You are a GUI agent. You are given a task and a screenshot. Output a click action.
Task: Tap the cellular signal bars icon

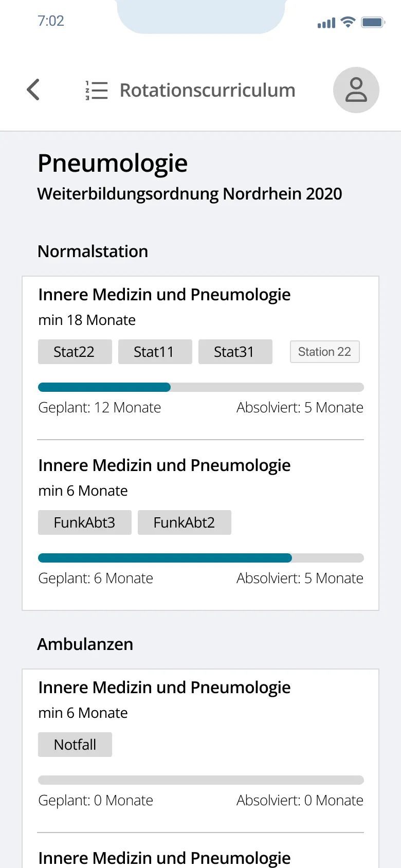click(x=326, y=23)
